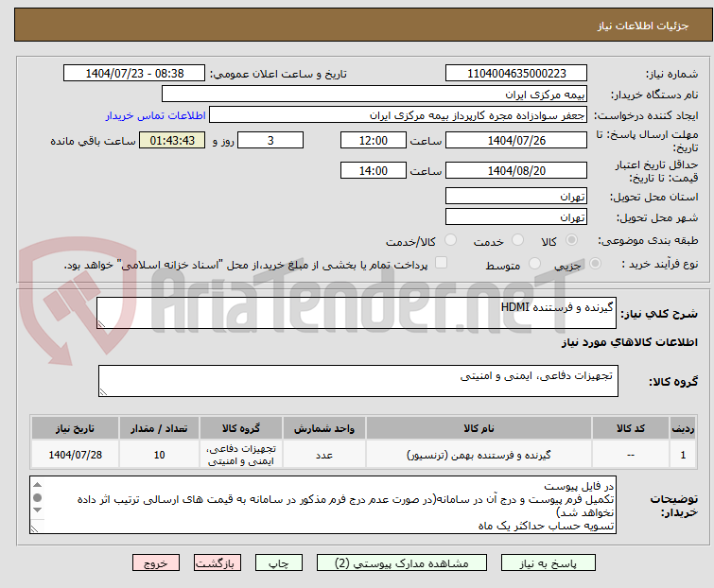Select the خدمت radio button
The image size is (714, 588).
(517, 240)
